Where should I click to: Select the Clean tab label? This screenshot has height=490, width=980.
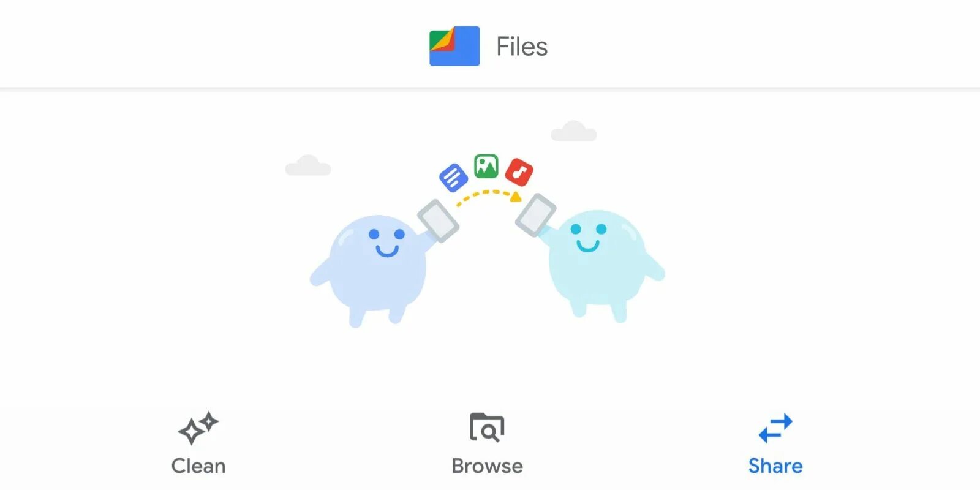click(198, 466)
